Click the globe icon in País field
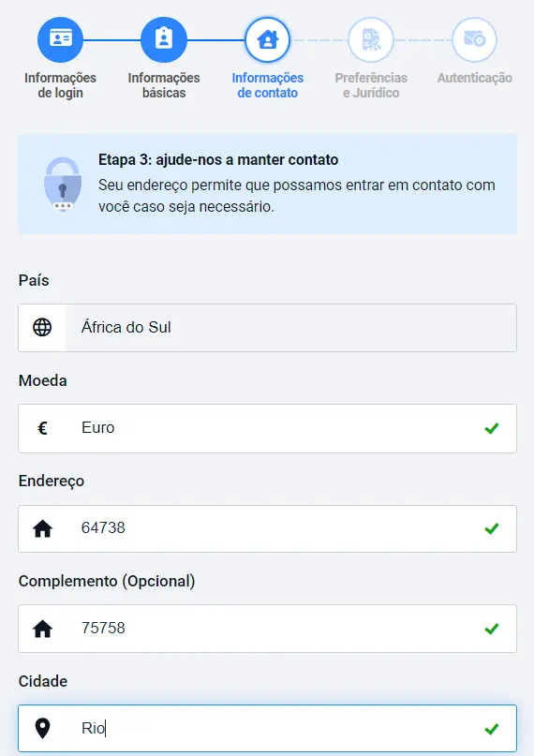 [x=42, y=327]
